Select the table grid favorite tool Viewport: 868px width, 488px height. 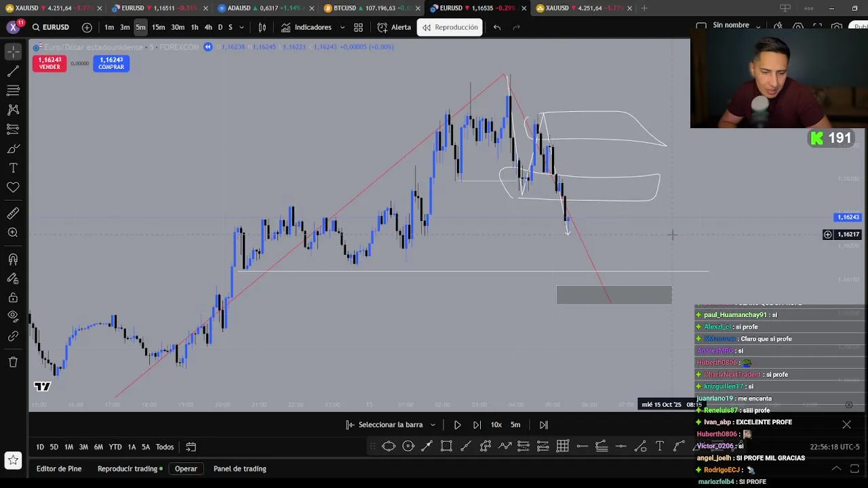[563, 446]
